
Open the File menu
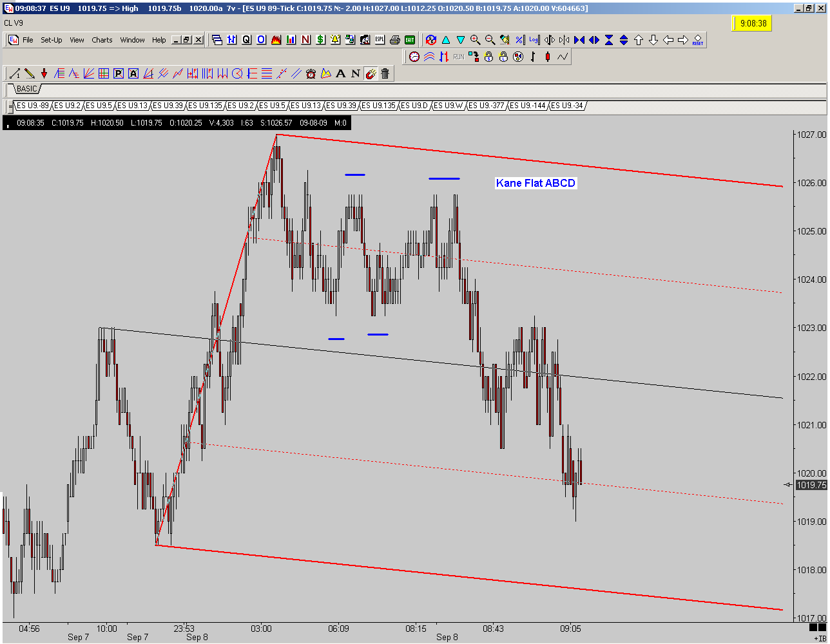pyautogui.click(x=28, y=40)
